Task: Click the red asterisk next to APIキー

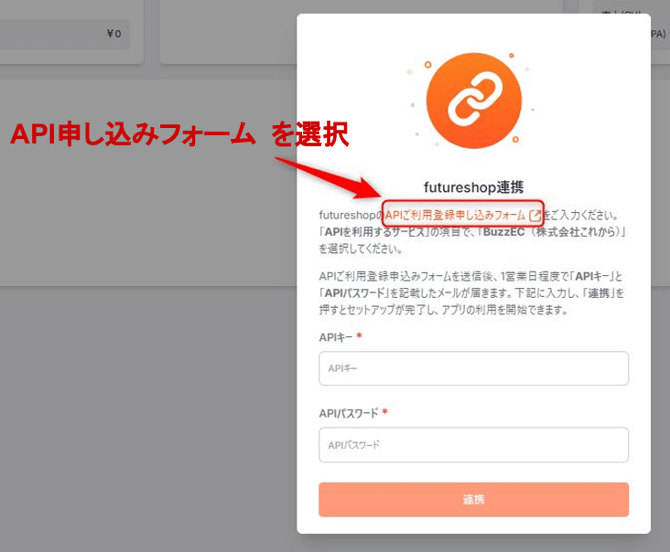Action: point(359,337)
